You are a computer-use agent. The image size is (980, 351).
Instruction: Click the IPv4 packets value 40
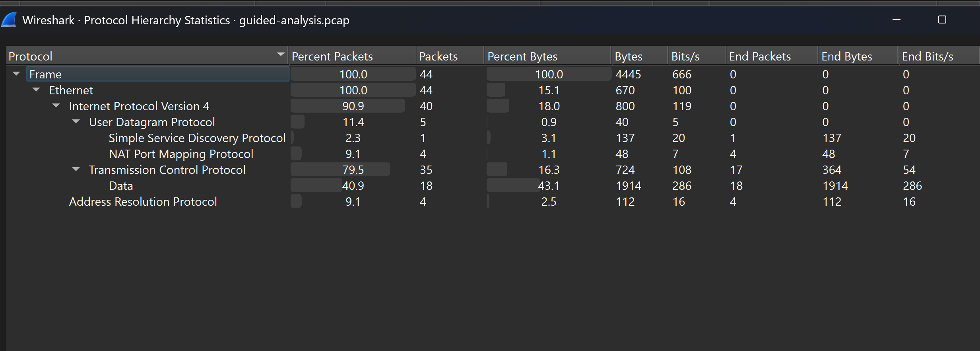[x=426, y=106]
